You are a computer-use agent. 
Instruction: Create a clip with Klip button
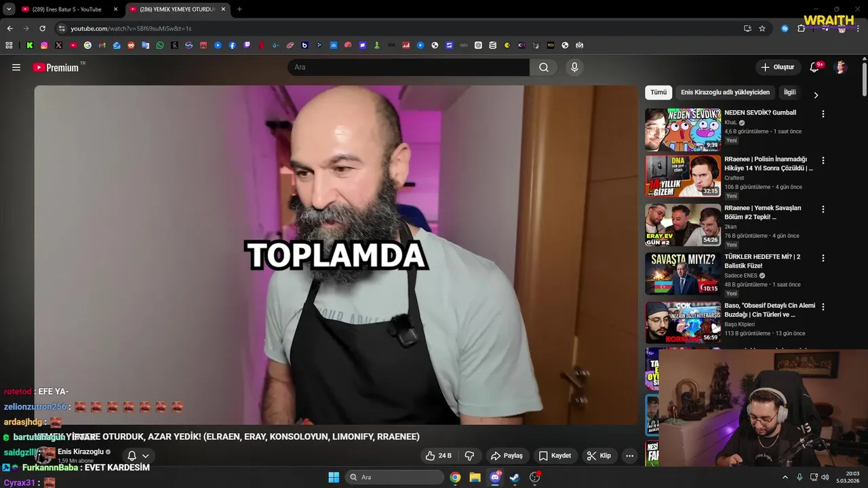599,455
